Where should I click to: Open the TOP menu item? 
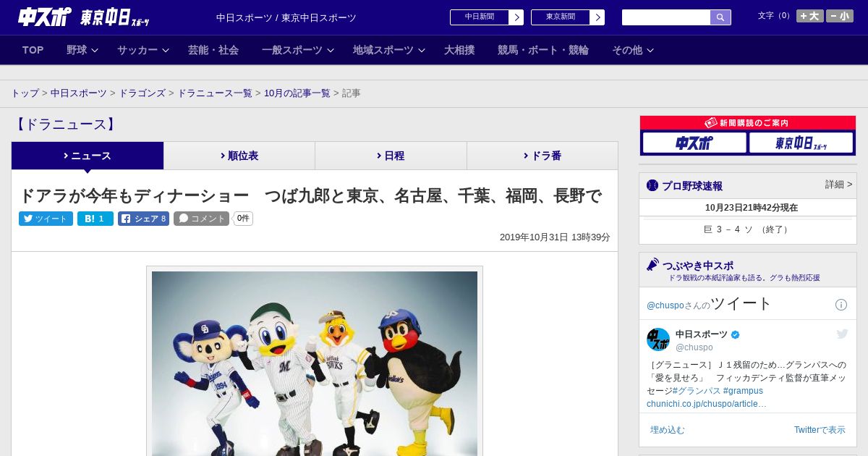[33, 50]
